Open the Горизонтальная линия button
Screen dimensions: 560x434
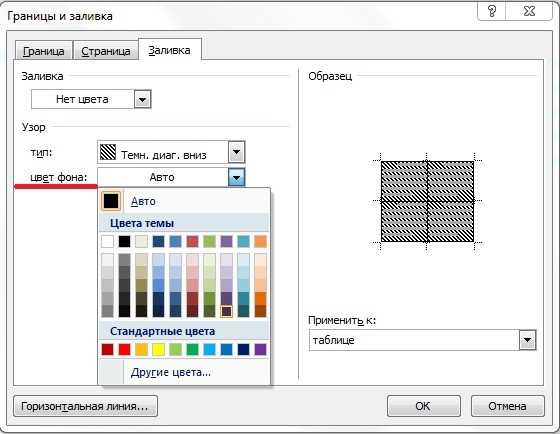pos(85,406)
